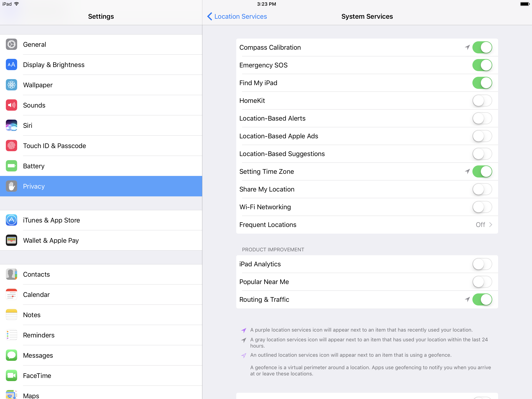
Task: Tap the Wallet & Apple Pay icon
Action: point(11,240)
